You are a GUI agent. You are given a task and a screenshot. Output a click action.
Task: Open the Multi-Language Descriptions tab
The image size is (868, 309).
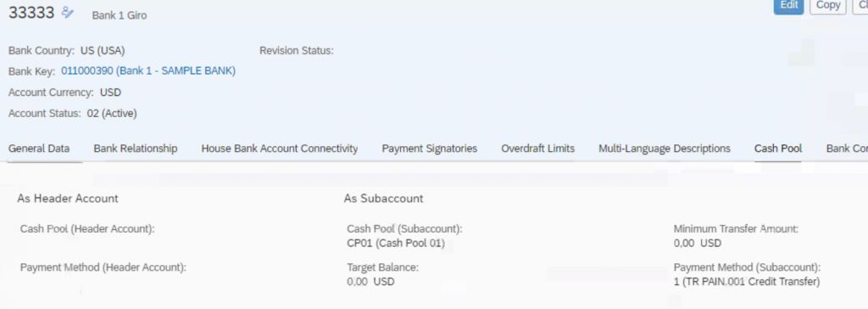tap(665, 149)
